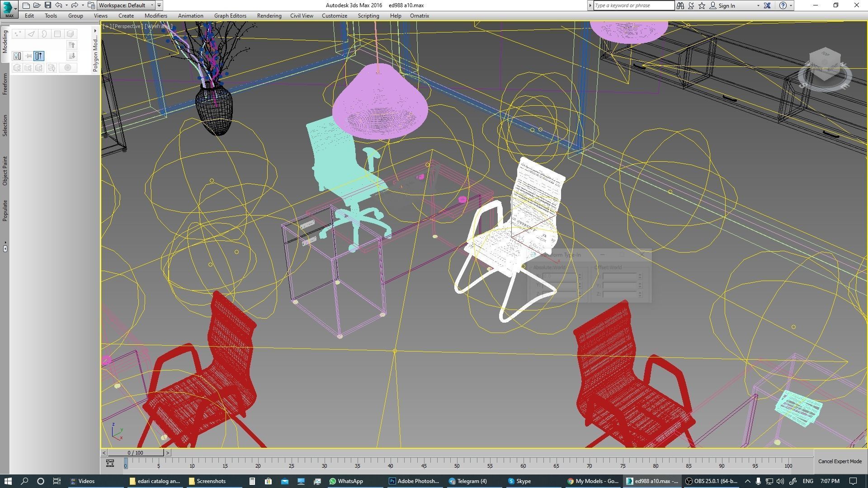Click the Perspective viewport label
Screen dimensions: 868x488
coord(127,26)
